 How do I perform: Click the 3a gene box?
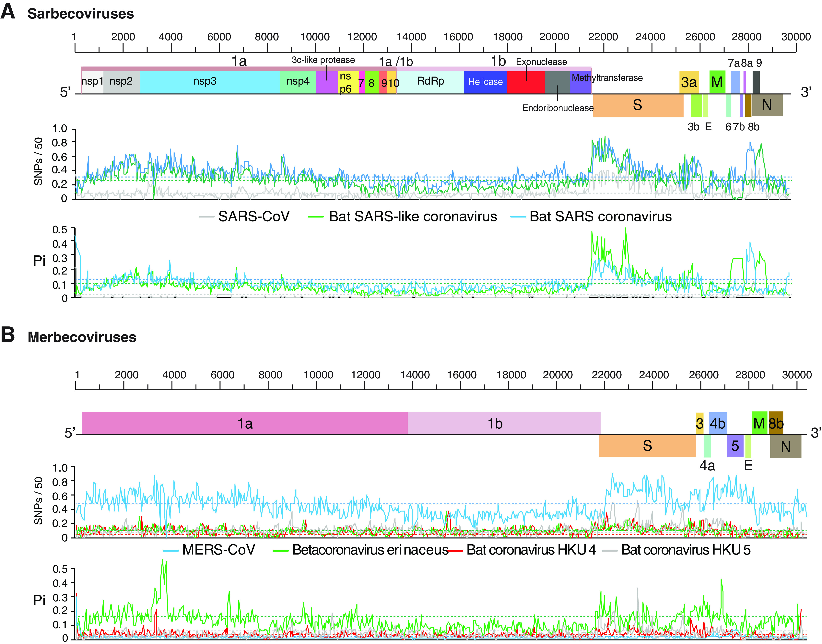(689, 82)
